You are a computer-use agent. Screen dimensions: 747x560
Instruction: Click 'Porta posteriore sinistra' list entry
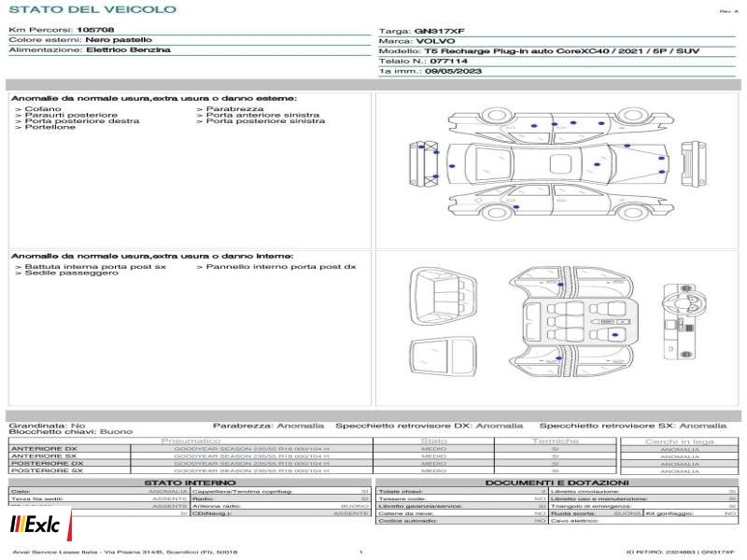pyautogui.click(x=265, y=121)
